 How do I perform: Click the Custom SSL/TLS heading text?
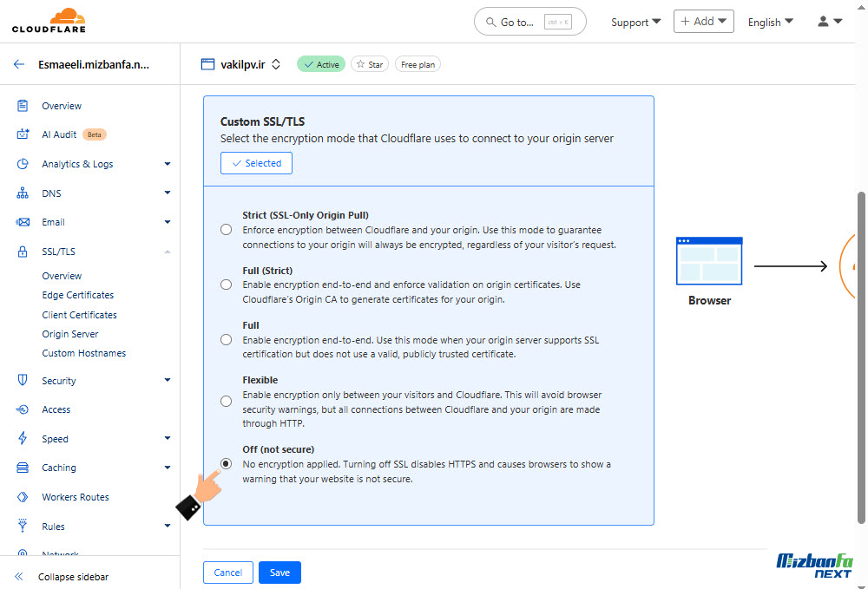(x=262, y=121)
